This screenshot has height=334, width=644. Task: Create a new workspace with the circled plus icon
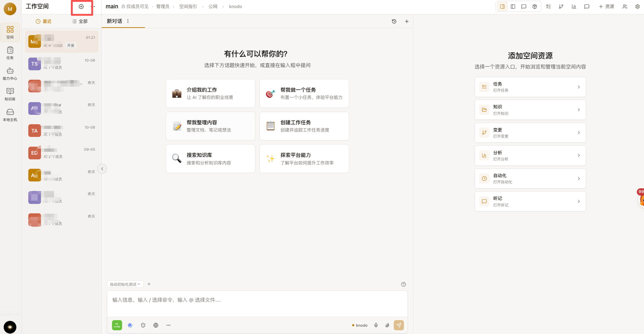point(81,6)
